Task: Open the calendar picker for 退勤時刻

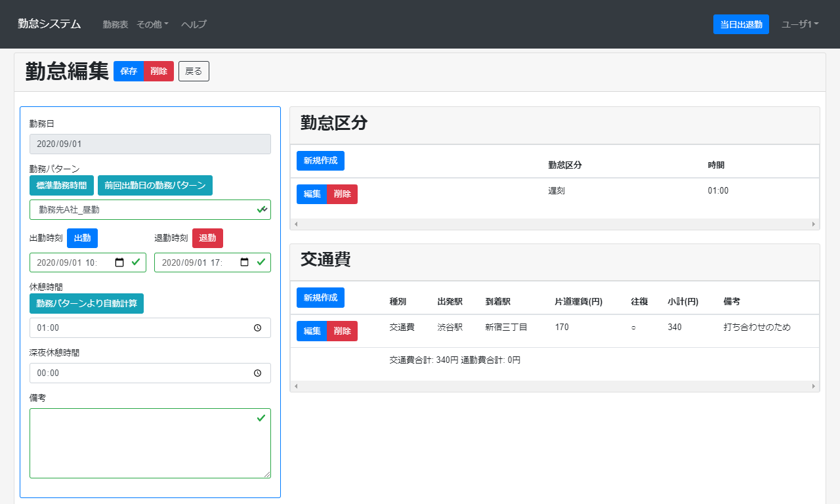Action: tap(245, 262)
